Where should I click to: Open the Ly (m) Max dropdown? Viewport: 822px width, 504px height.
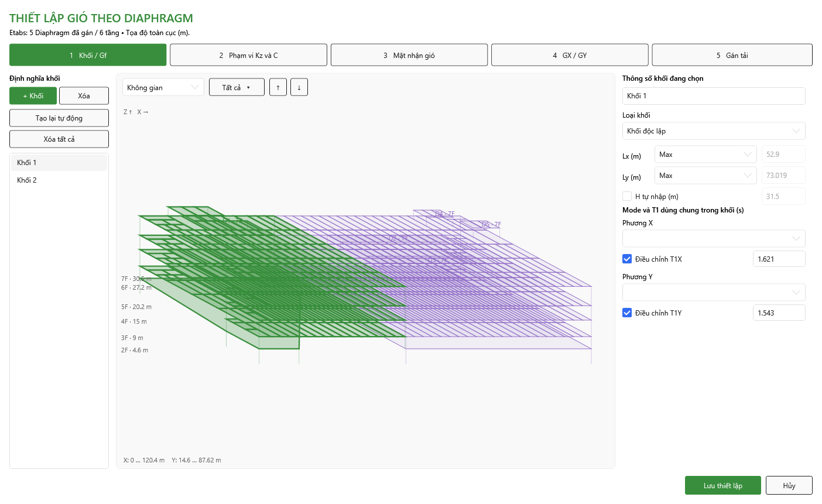[x=705, y=175]
